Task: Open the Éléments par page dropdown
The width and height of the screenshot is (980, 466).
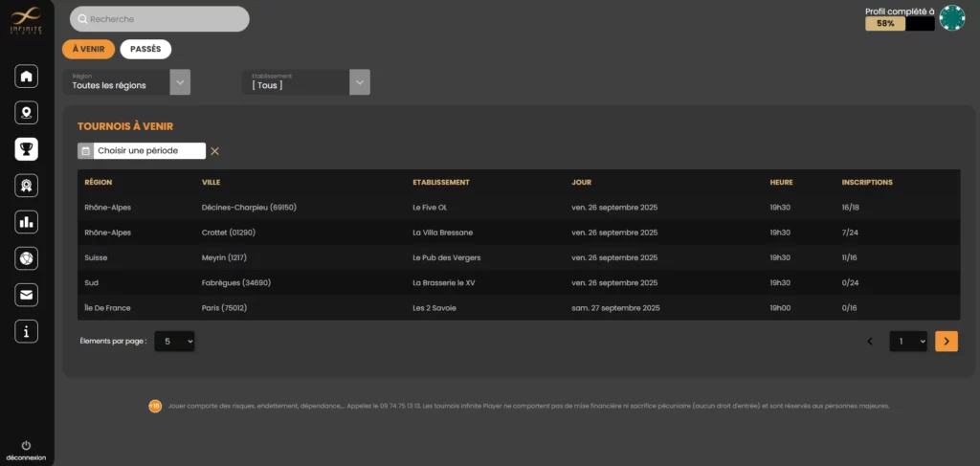Action: pos(173,341)
